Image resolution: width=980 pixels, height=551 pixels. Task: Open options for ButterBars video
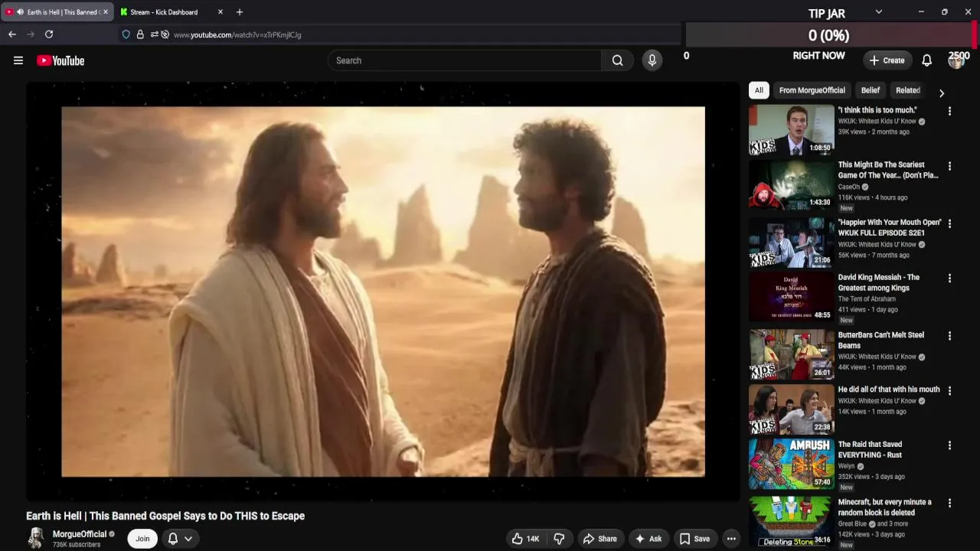pyautogui.click(x=949, y=336)
